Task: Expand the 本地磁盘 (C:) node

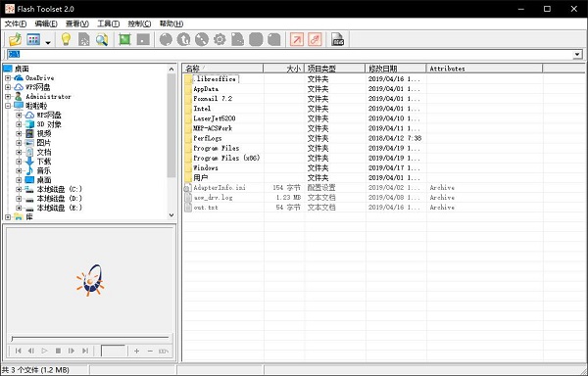Action: tap(19, 189)
